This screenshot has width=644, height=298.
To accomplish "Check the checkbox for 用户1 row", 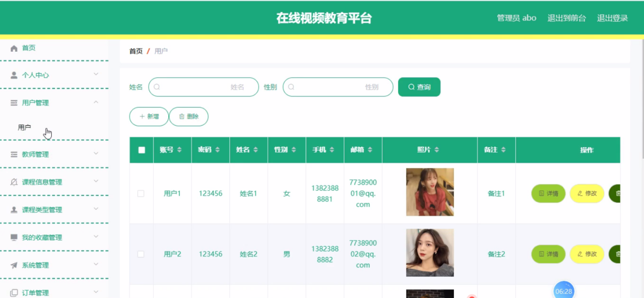I will [x=141, y=193].
